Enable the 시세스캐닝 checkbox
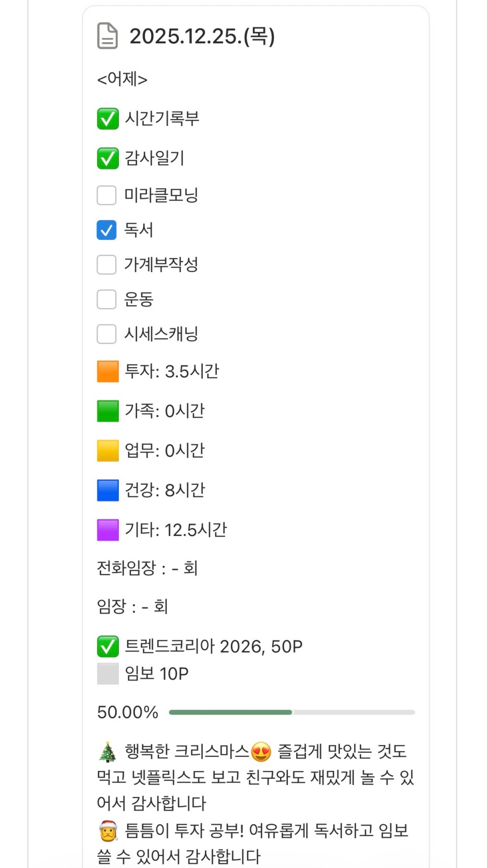 click(x=106, y=334)
